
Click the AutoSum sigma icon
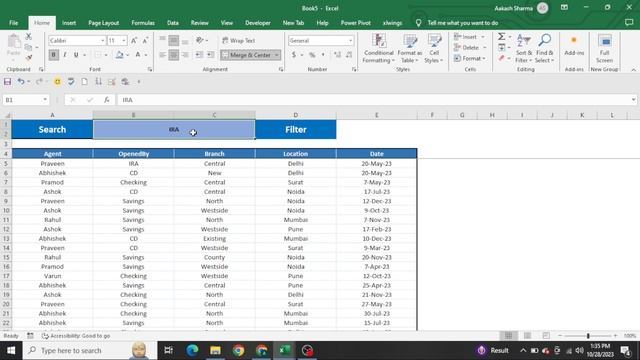[x=502, y=37]
